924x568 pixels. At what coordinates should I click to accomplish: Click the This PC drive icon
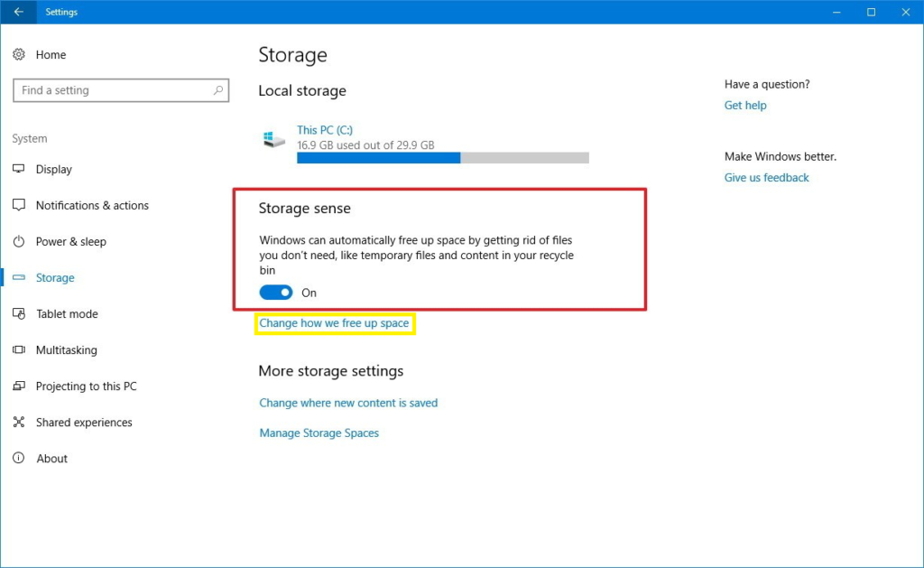(270, 139)
